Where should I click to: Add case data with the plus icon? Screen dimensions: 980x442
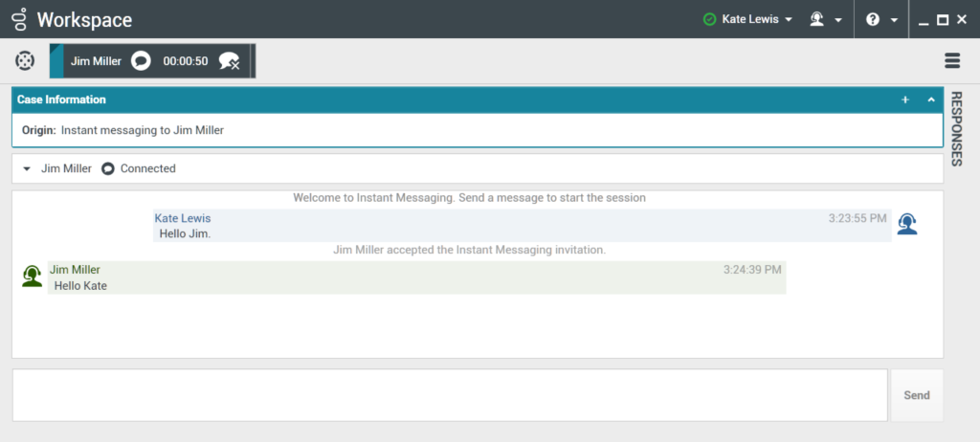(905, 99)
